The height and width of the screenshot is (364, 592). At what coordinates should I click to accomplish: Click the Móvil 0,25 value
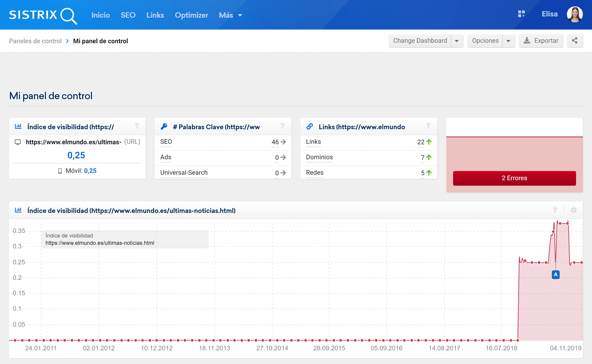pos(90,171)
